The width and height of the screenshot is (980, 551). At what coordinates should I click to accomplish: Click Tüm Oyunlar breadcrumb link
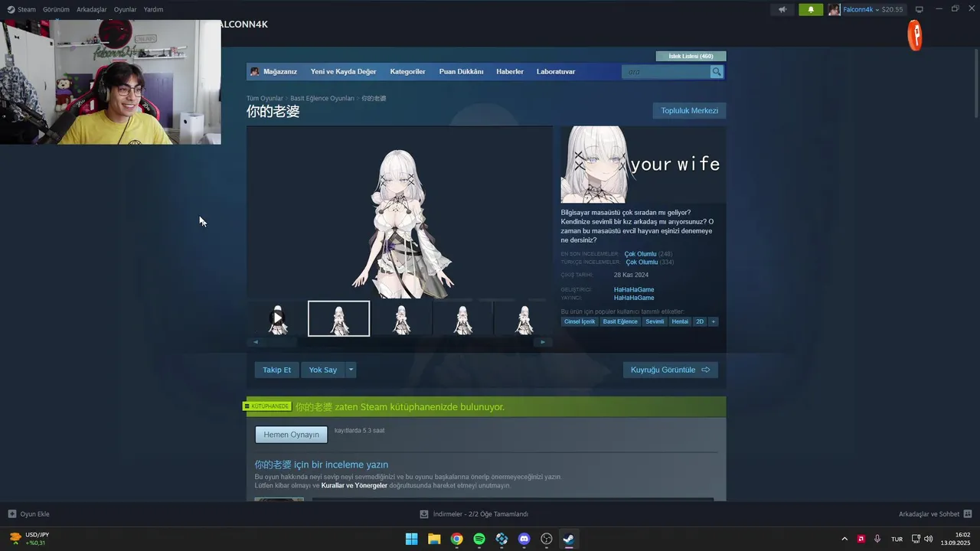click(264, 99)
